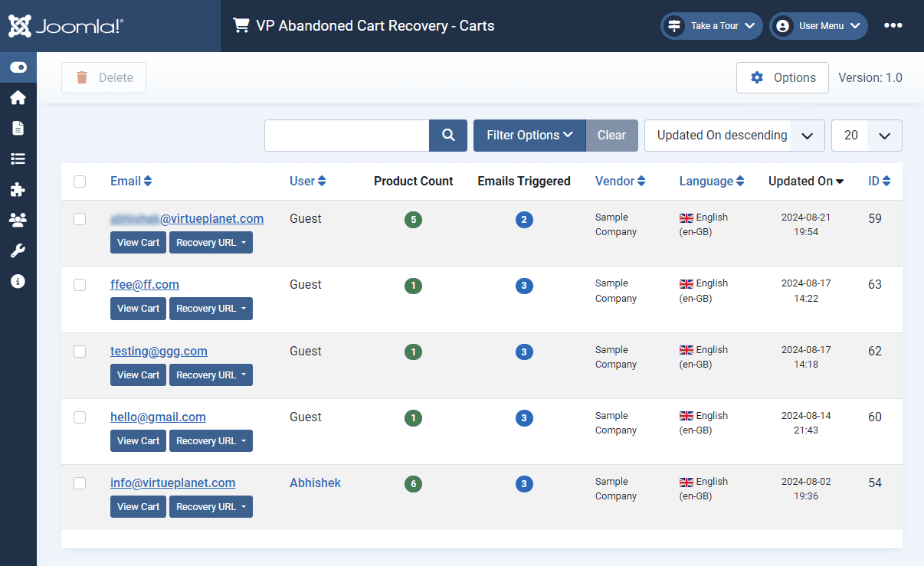Image resolution: width=924 pixels, height=566 pixels.
Task: Select the checkbox for info@virtueplanet.com row
Action: [80, 483]
